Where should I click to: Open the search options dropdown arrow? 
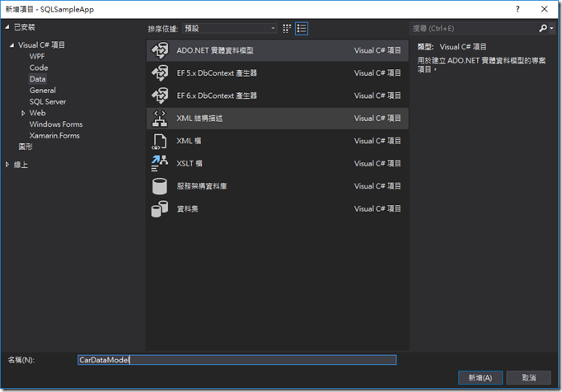[551, 28]
